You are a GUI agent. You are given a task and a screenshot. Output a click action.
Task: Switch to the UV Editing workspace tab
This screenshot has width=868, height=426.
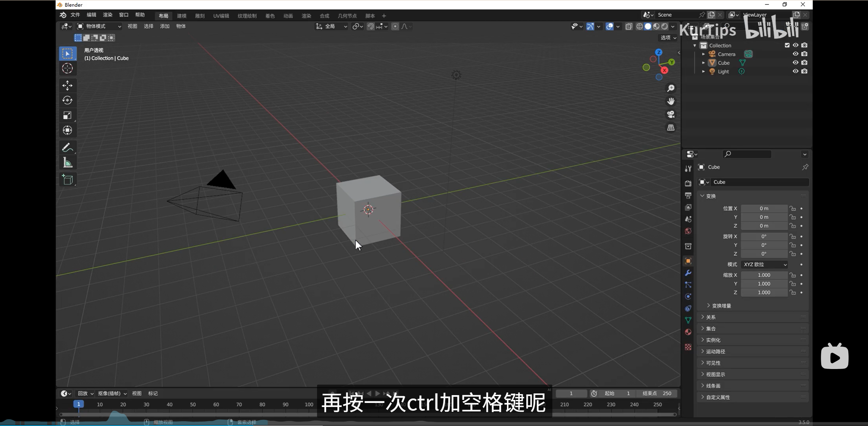(221, 16)
